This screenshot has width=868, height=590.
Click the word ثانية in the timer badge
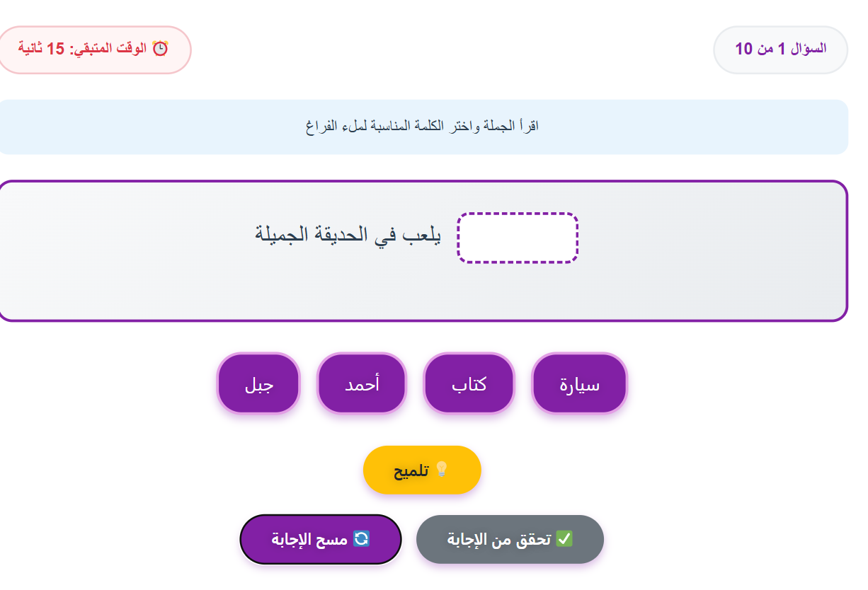click(30, 50)
